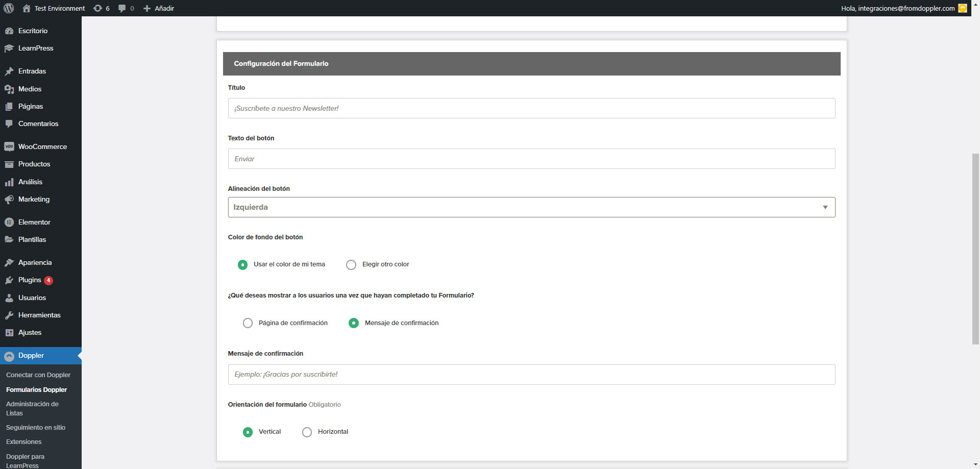Image resolution: width=980 pixels, height=469 pixels.
Task: Click the Usuarios person icon
Action: tap(9, 298)
